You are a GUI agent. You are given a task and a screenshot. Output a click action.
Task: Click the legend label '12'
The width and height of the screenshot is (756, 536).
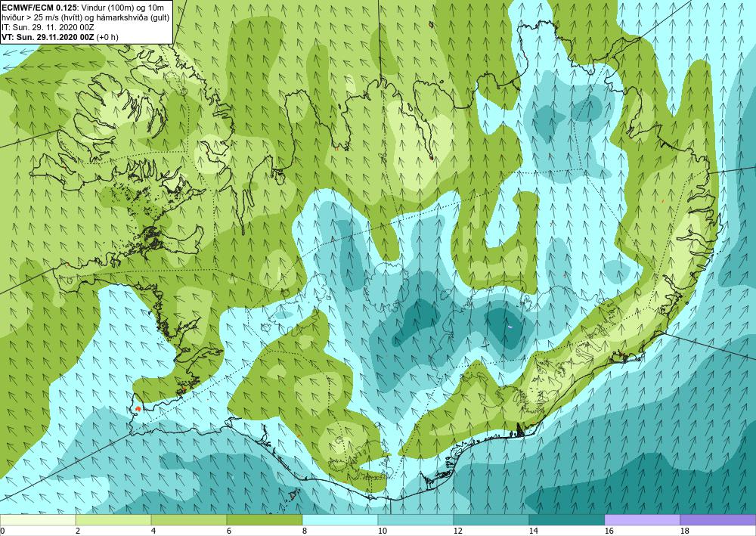tap(457, 531)
